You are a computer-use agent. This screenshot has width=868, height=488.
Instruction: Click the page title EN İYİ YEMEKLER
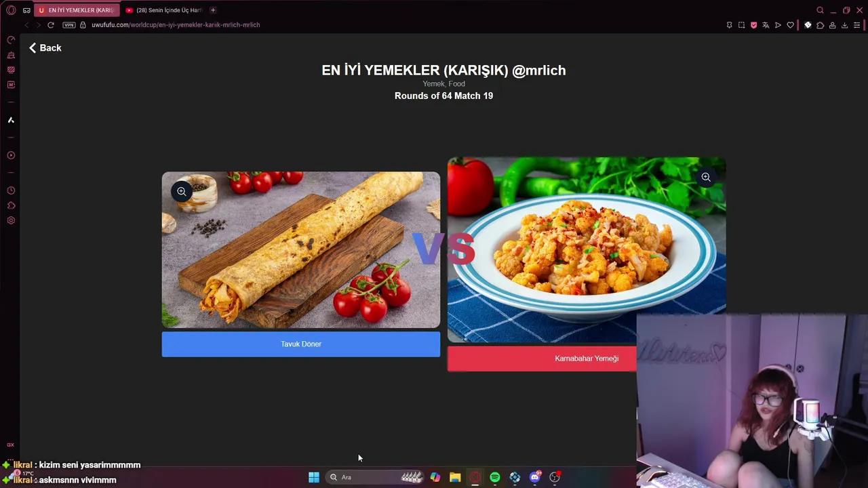point(443,70)
